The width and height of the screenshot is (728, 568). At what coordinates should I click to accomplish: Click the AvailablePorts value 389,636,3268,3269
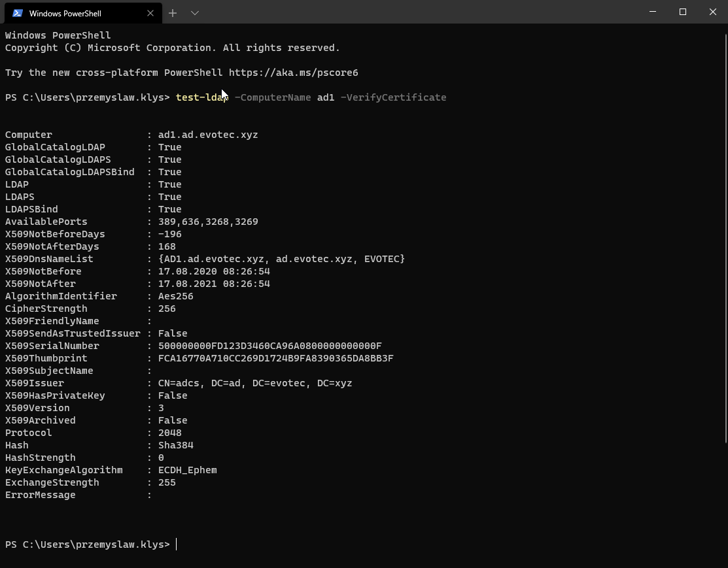click(x=208, y=222)
